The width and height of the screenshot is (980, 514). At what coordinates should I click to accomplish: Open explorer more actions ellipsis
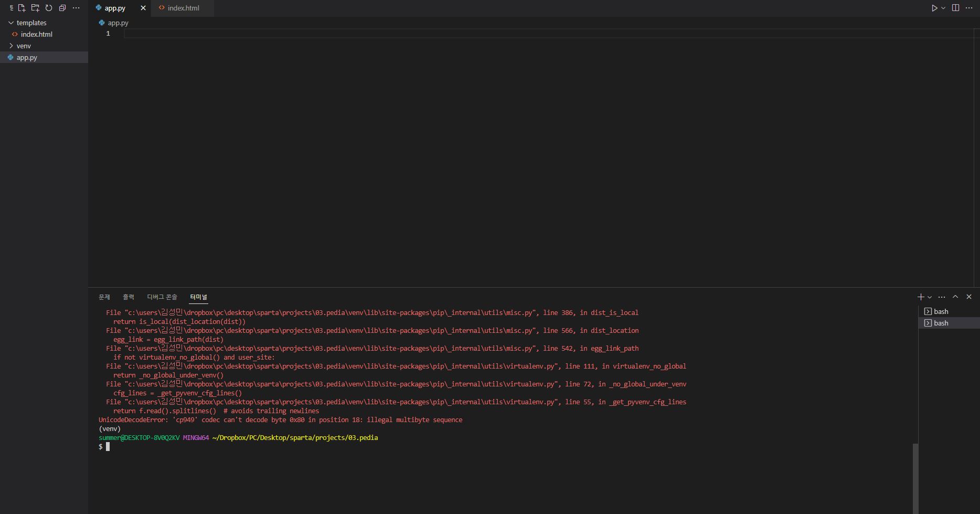coord(76,8)
